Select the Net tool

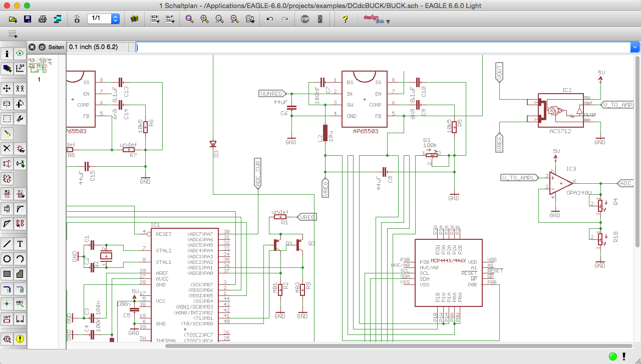coord(20,289)
